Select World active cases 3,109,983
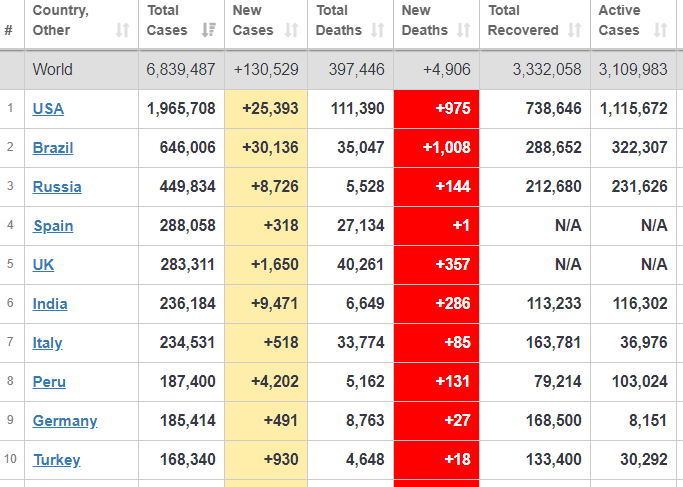The image size is (683, 487). [633, 69]
